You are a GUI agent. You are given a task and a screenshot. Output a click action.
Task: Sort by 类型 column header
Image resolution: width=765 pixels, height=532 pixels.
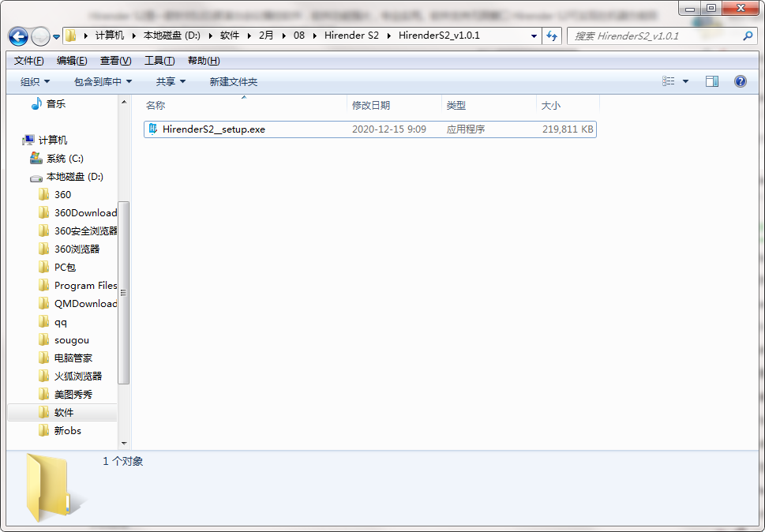pyautogui.click(x=489, y=105)
